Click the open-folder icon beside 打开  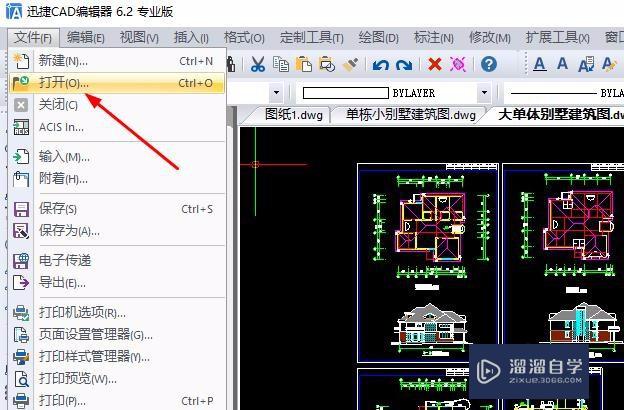[x=21, y=83]
